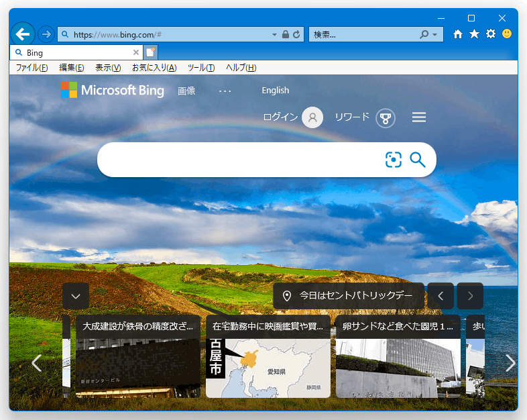This screenshot has height=420, width=527.
Task: Open a new tab with the tab button
Action: click(151, 52)
